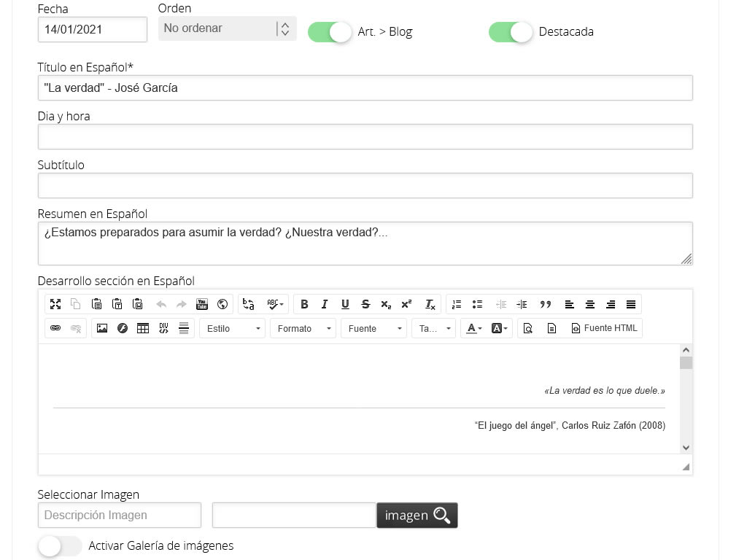The width and height of the screenshot is (747, 560).
Task: Click the insert link icon
Action: (55, 329)
